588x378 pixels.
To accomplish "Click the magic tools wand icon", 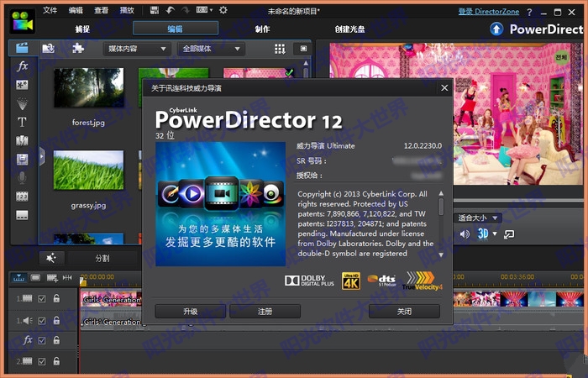I will (51, 258).
